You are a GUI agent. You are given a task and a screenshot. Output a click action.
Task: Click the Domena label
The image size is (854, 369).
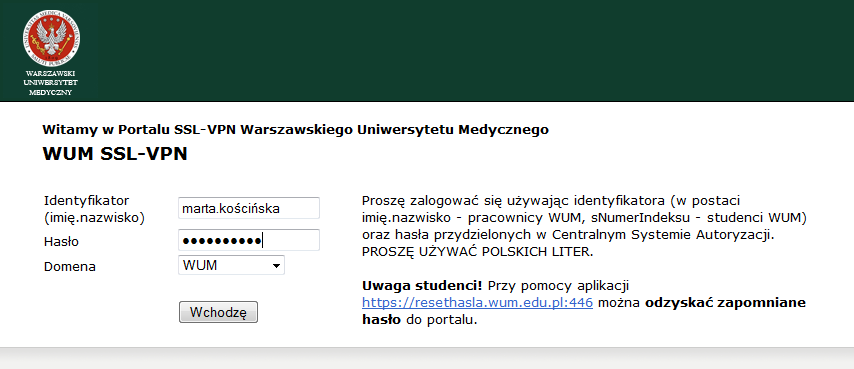[x=70, y=267]
